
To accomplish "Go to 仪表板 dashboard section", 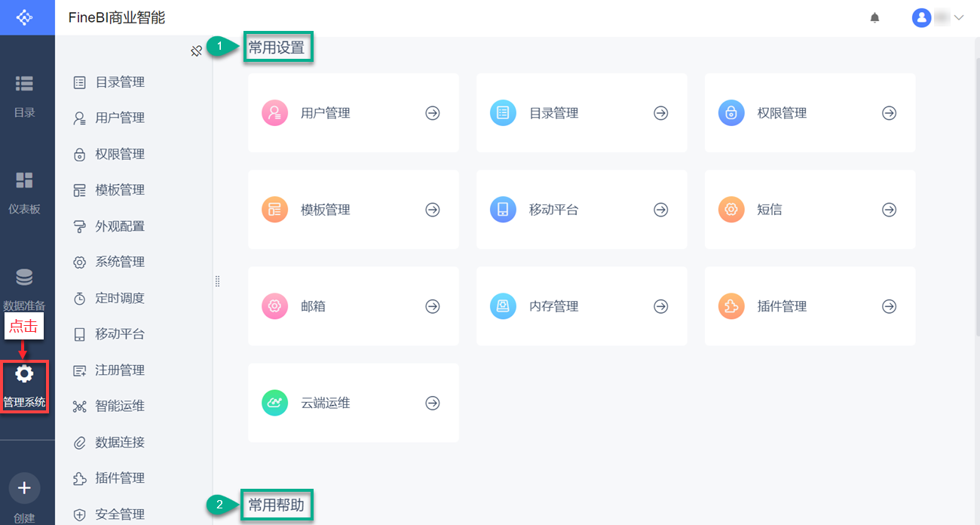I will coord(25,191).
